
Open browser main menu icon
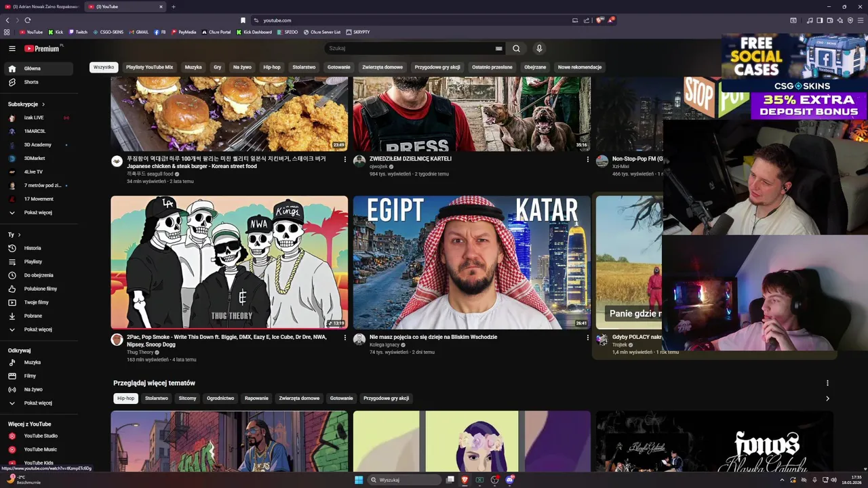click(x=860, y=20)
